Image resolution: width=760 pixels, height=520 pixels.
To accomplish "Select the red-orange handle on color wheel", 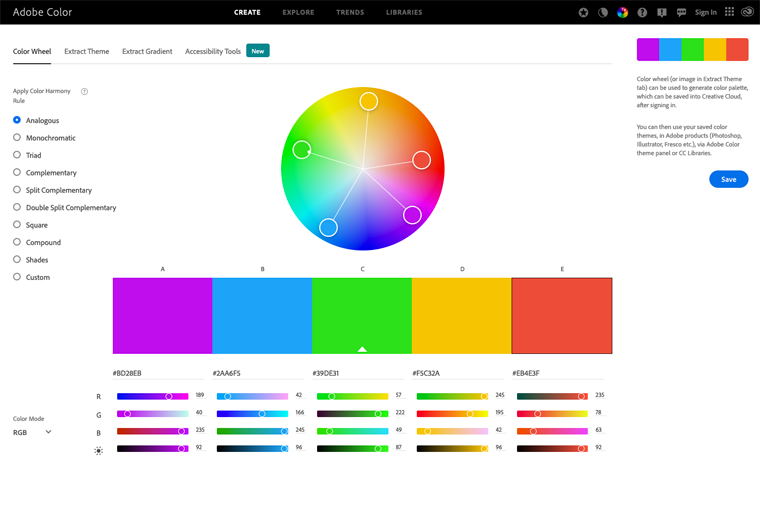I will pyautogui.click(x=421, y=160).
